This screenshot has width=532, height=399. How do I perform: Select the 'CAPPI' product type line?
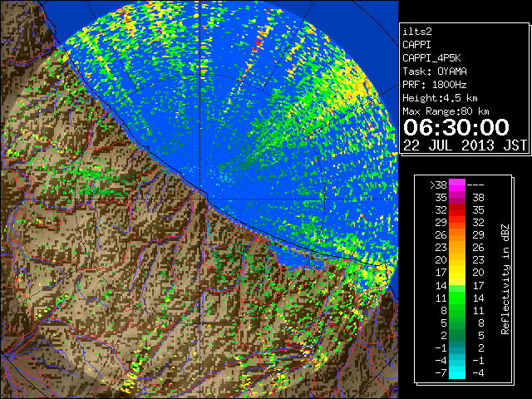[416, 45]
